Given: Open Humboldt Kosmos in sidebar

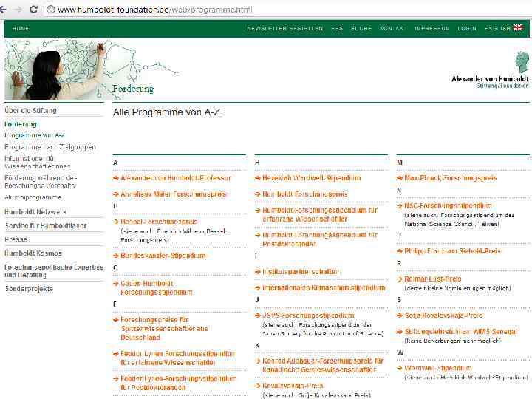Looking at the screenshot, I should (x=33, y=253).
